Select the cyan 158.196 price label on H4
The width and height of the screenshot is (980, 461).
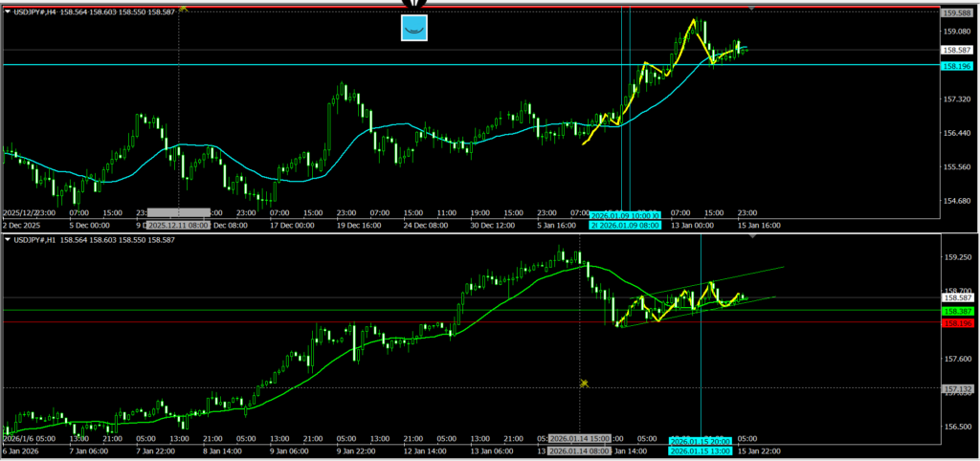click(x=958, y=66)
